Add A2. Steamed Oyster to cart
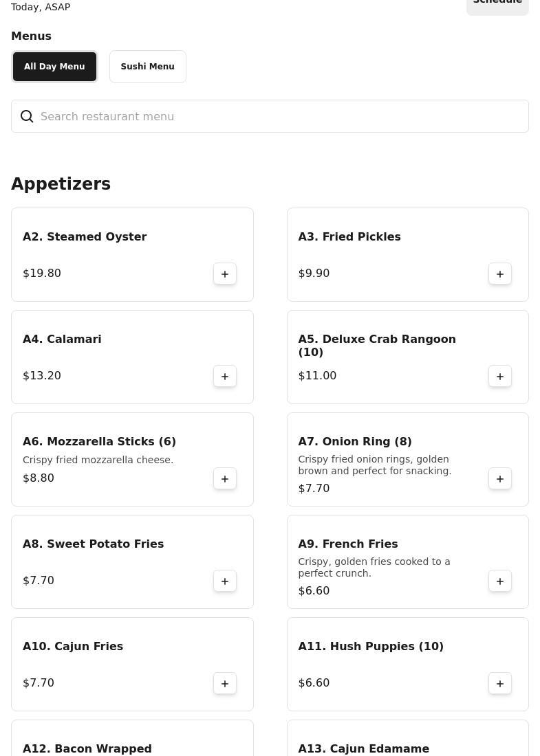The image size is (540, 756). coord(225,274)
